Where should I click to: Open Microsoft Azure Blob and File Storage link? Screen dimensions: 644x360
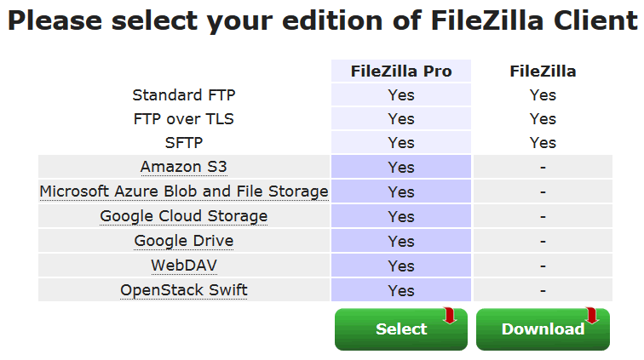click(x=184, y=191)
